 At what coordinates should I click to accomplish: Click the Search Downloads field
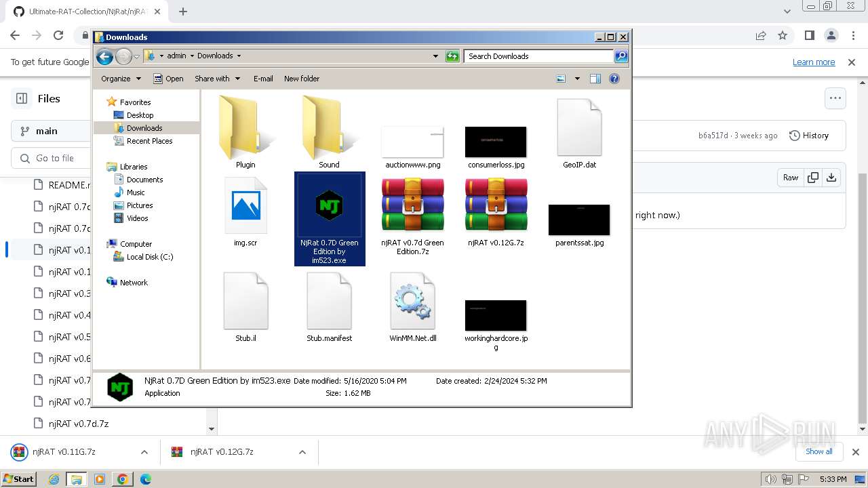pyautogui.click(x=539, y=56)
